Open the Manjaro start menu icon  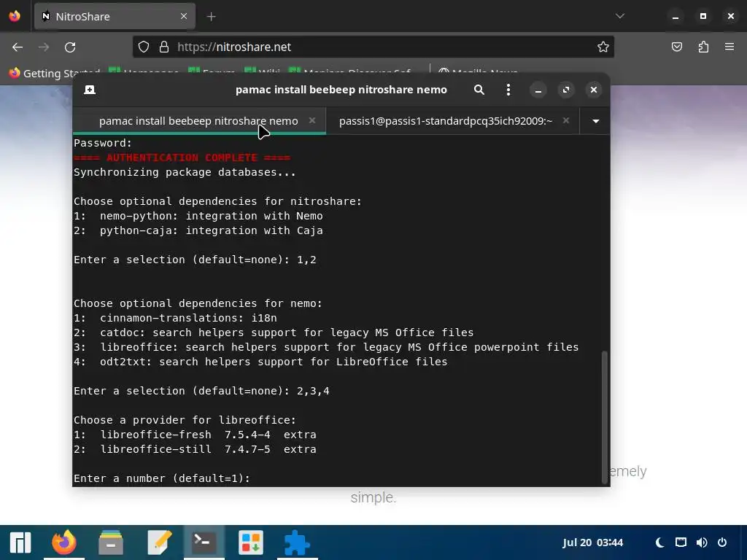(20, 542)
